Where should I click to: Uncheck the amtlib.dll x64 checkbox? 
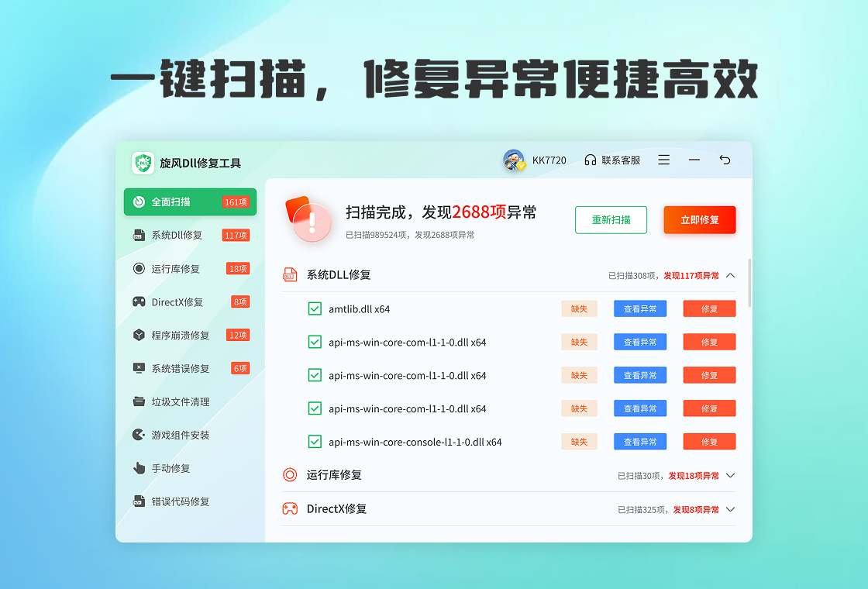coord(315,309)
